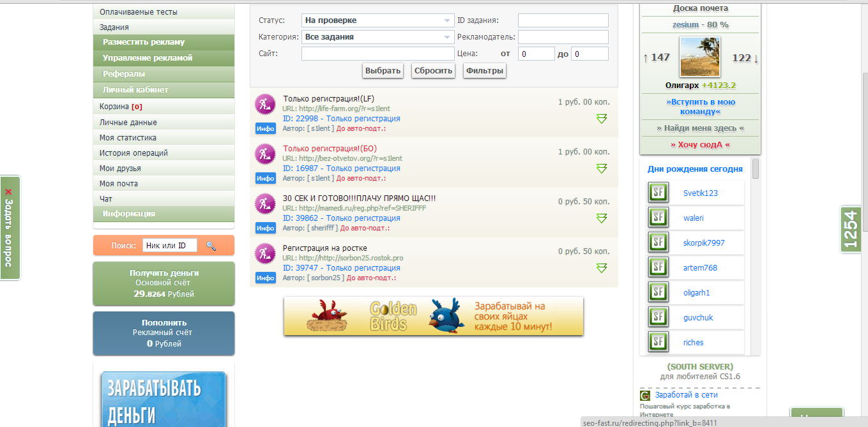Click the green arrow icon for task 39862
Screen dimensions: 868x427
click(601, 218)
